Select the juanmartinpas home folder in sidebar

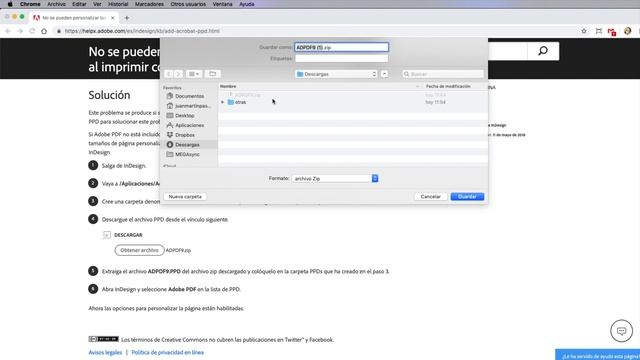[189, 106]
